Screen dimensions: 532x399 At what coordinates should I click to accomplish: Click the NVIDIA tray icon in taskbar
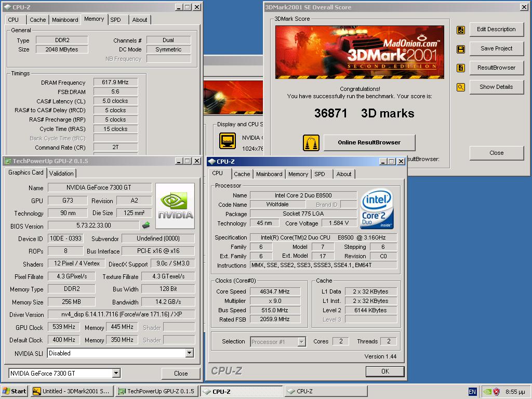point(487,392)
